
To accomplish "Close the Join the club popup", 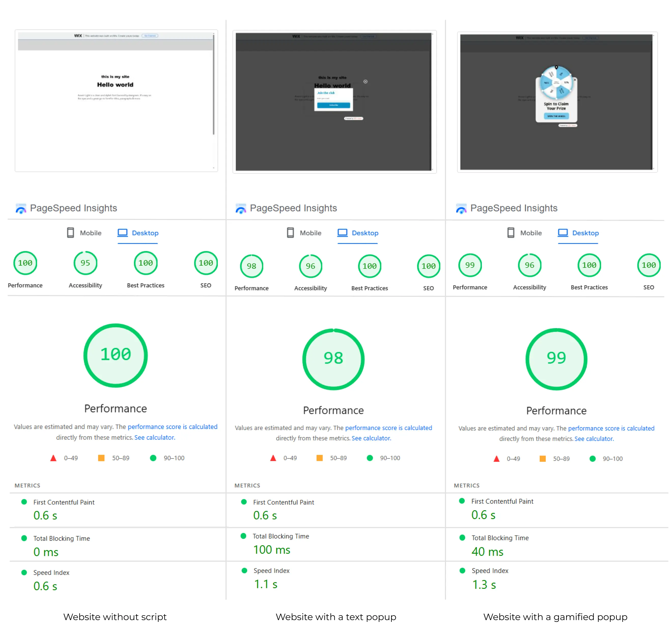I will [x=365, y=81].
